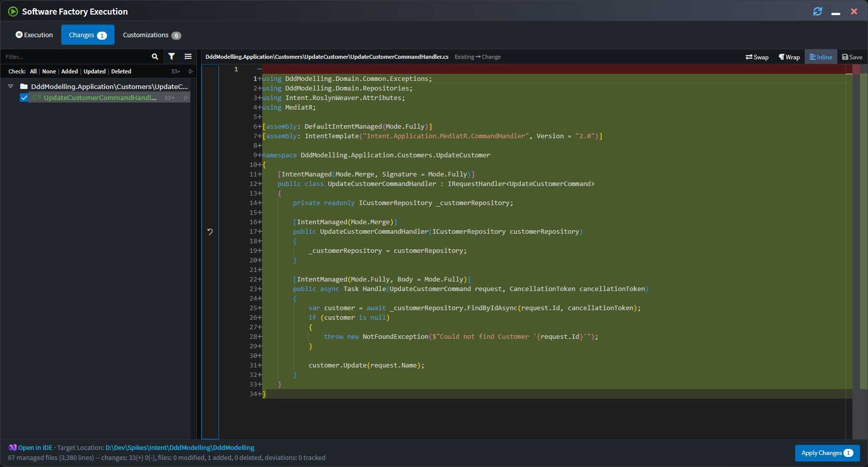This screenshot has height=467, width=868.
Task: Check All files for applying changes
Action: coord(33,71)
